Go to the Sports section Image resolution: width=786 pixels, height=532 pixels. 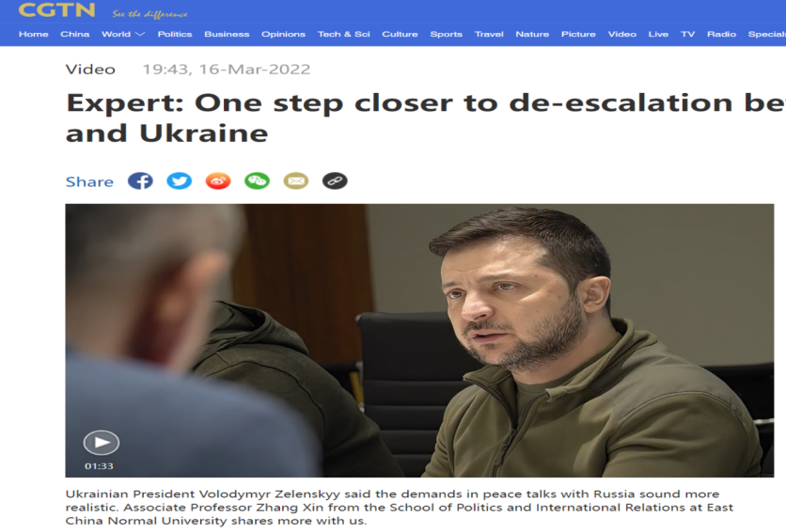click(447, 34)
